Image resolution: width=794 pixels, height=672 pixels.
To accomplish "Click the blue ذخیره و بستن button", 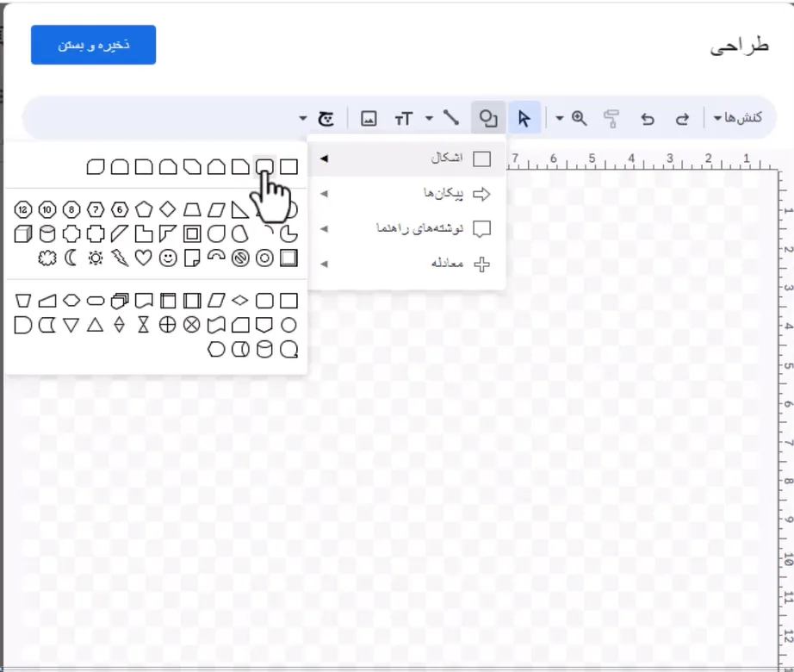I will (93, 45).
